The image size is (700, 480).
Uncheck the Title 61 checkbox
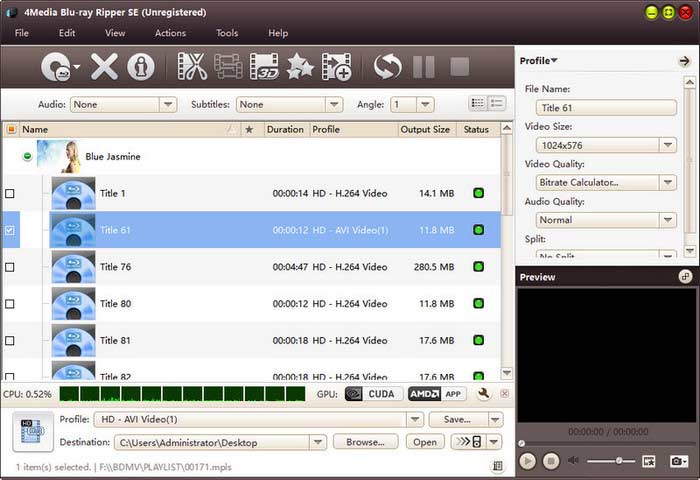point(9,230)
